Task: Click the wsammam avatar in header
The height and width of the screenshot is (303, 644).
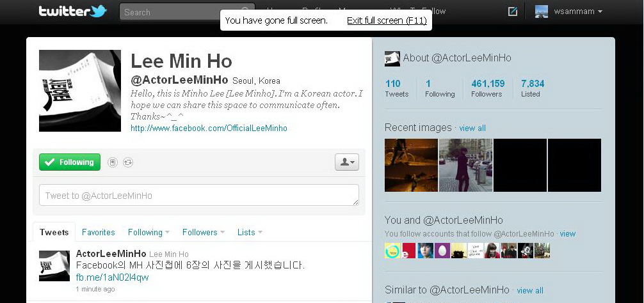Action: tap(542, 12)
